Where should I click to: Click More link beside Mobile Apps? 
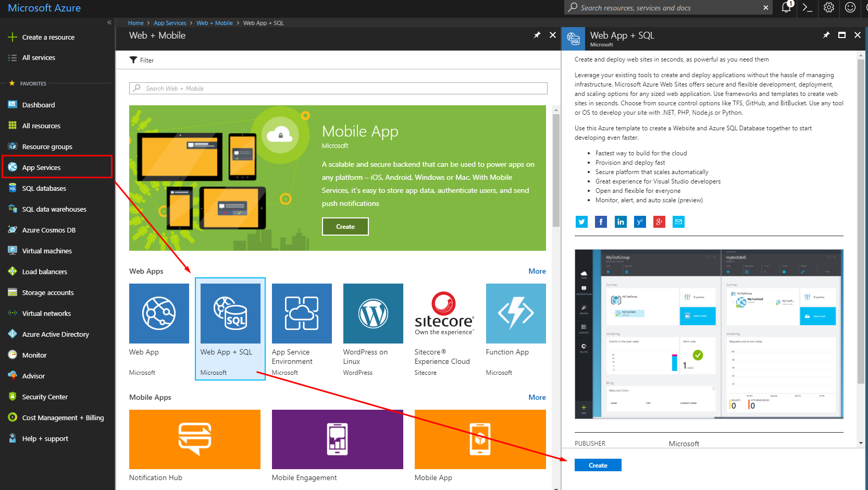click(x=537, y=397)
